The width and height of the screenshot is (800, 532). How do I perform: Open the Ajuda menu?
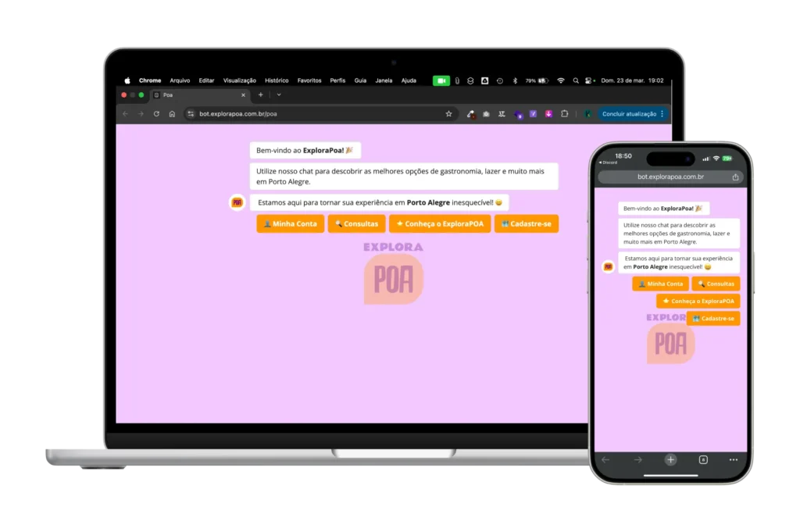coord(409,80)
